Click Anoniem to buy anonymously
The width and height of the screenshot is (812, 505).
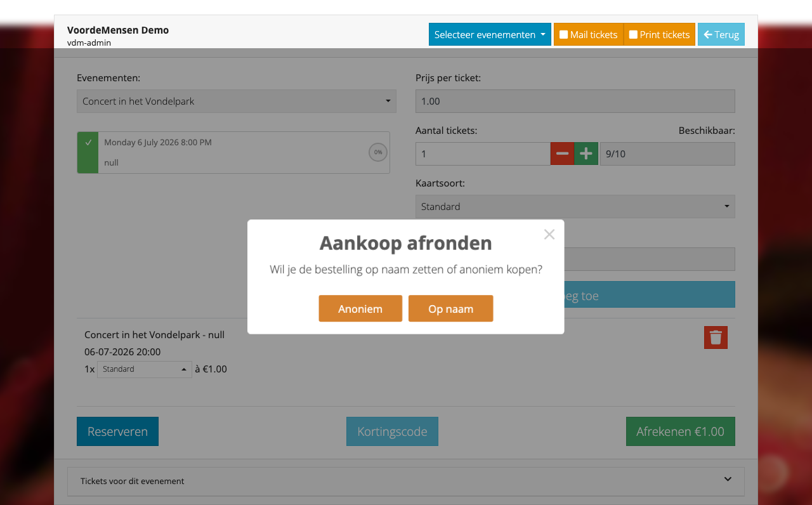point(360,308)
